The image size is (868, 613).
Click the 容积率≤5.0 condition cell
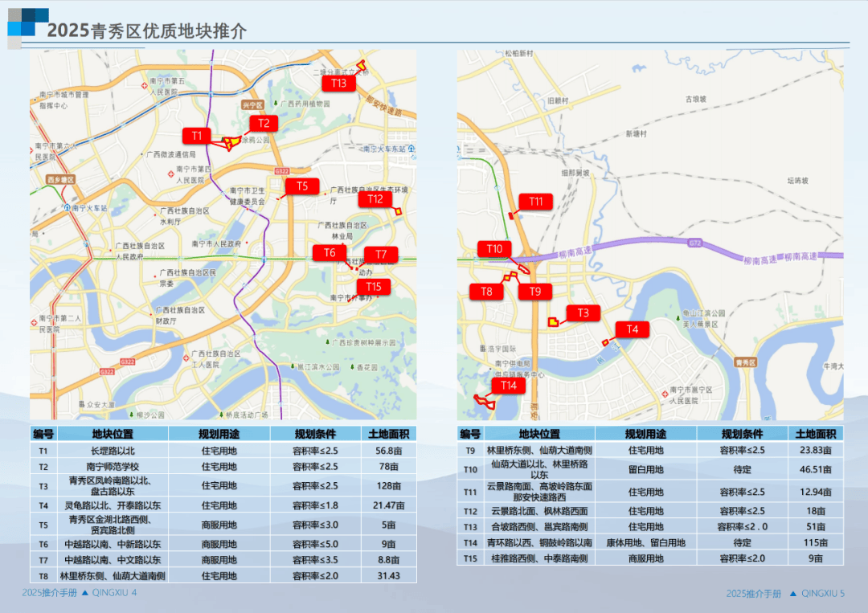pyautogui.click(x=315, y=545)
